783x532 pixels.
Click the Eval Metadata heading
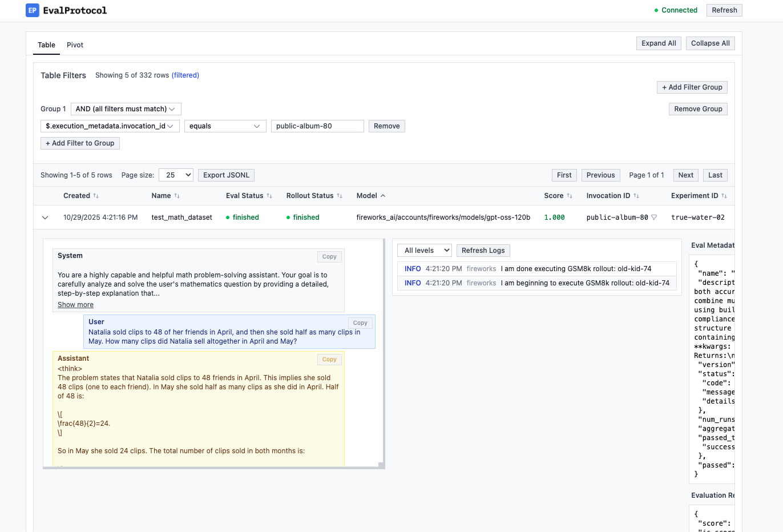coord(713,245)
